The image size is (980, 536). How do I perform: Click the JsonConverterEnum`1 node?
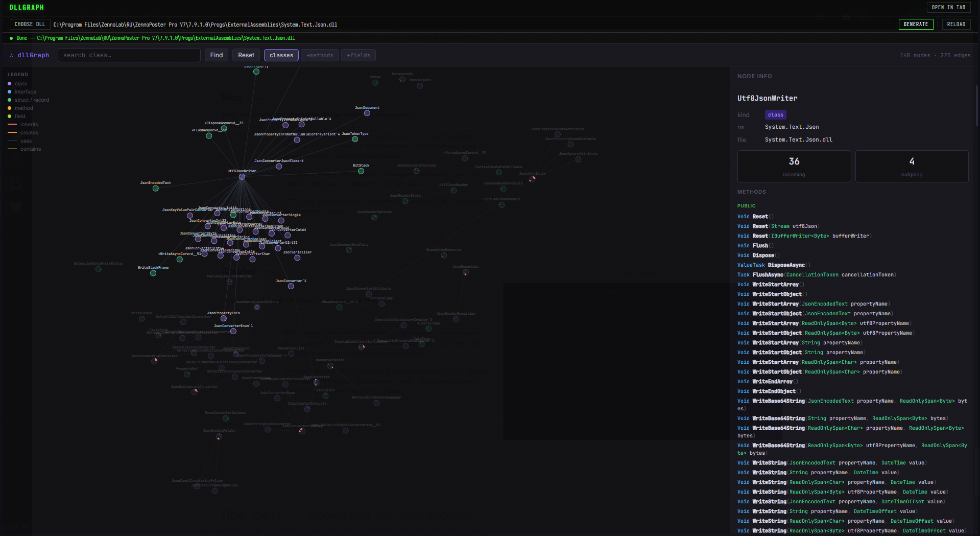[x=233, y=331]
